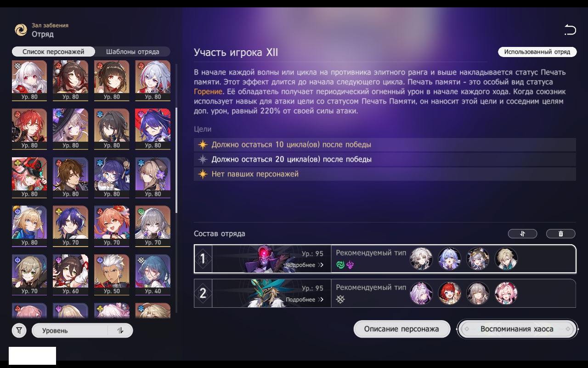The width and height of the screenshot is (588, 368).
Task: Click the wind element icon in team 1
Action: (340, 265)
